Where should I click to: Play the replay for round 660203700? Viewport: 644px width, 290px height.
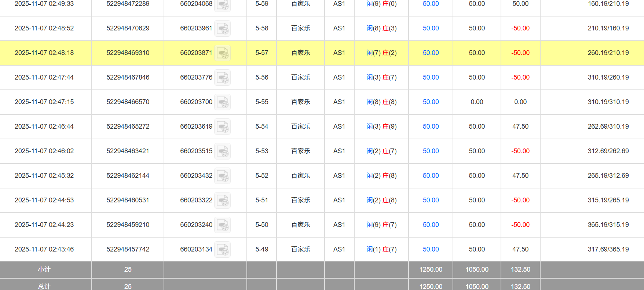[222, 102]
